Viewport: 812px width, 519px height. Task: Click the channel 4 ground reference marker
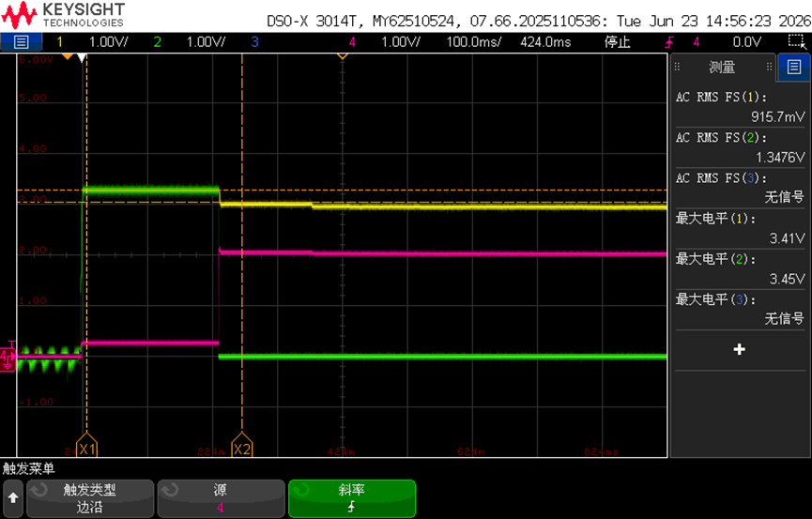click(8, 357)
